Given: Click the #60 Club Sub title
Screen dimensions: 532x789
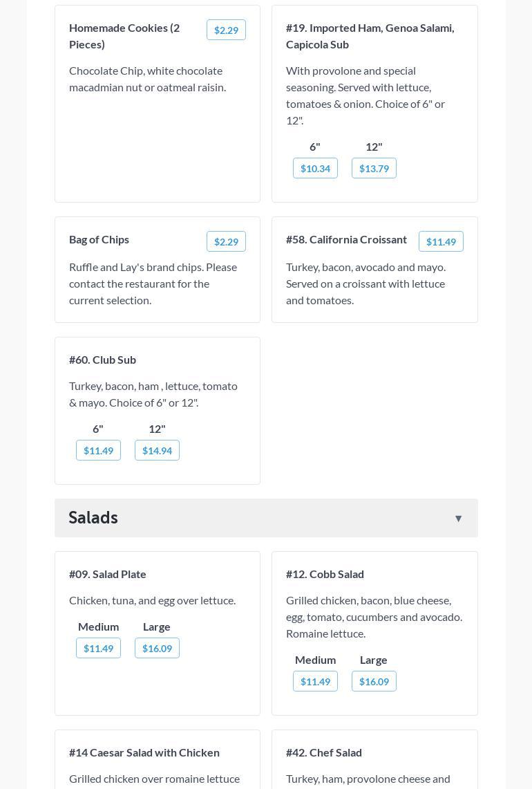Looking at the screenshot, I should click(102, 360).
